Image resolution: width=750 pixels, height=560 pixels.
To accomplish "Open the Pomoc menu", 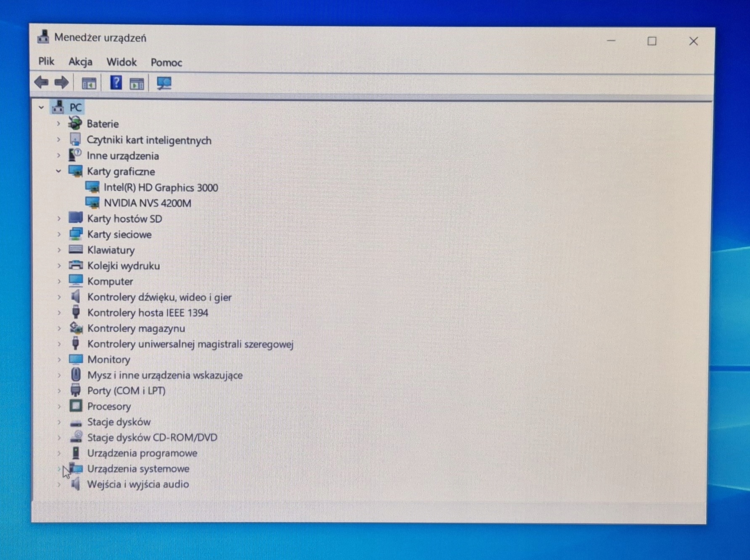I will point(166,63).
